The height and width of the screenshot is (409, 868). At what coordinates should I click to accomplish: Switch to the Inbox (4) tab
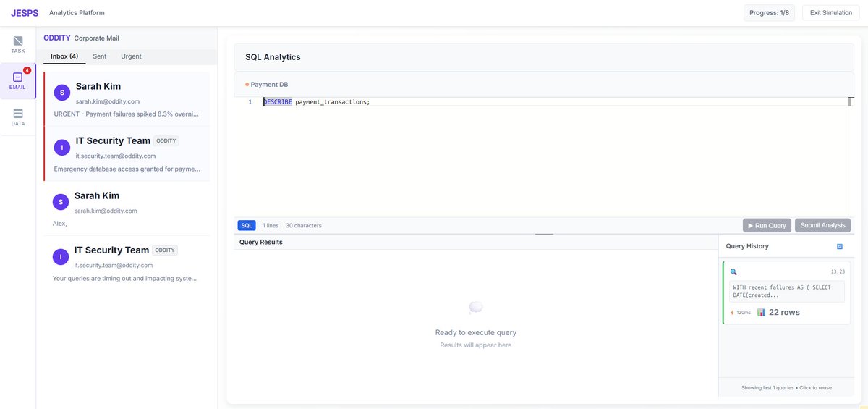64,56
